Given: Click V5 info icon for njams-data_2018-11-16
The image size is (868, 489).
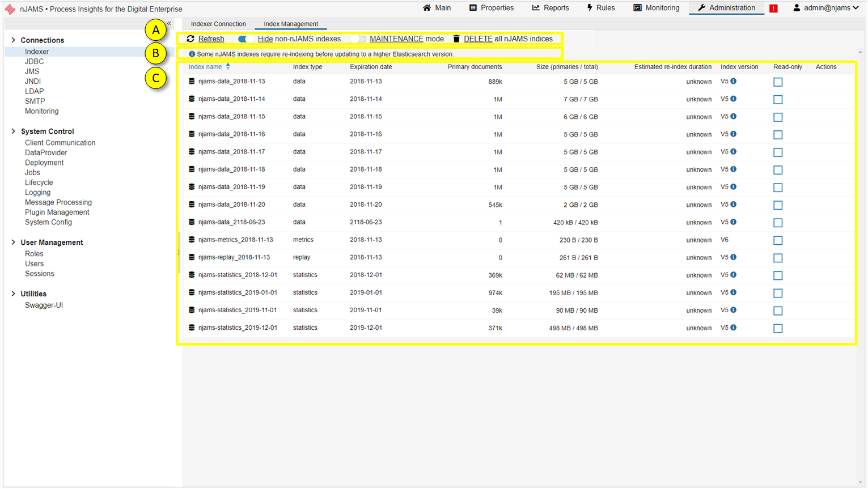Looking at the screenshot, I should (x=734, y=134).
